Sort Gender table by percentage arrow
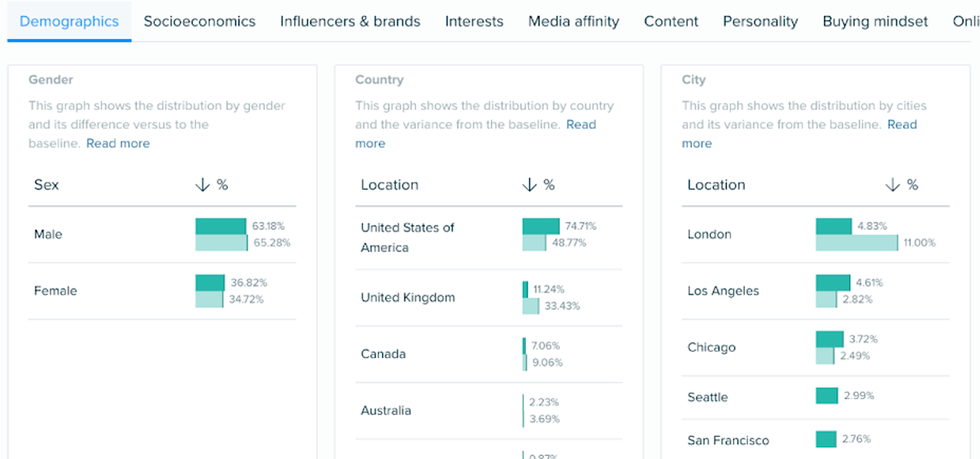This screenshot has width=980, height=459. coord(202,185)
